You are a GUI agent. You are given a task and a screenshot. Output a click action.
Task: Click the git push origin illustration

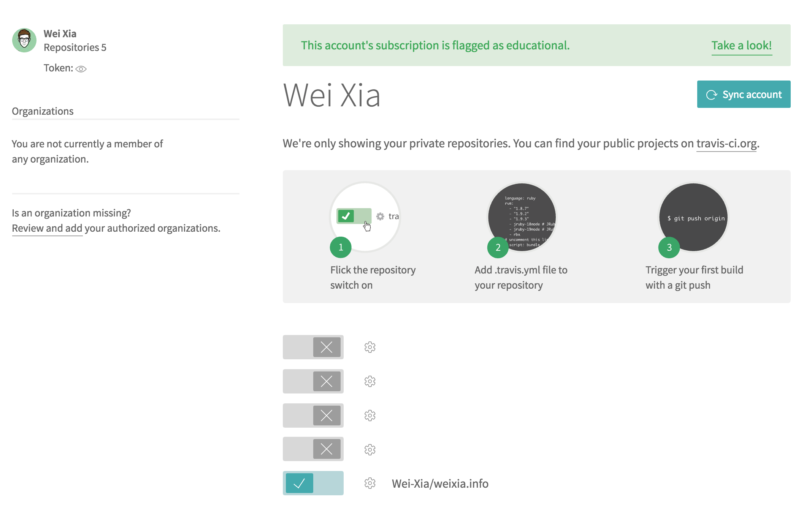coord(693,217)
